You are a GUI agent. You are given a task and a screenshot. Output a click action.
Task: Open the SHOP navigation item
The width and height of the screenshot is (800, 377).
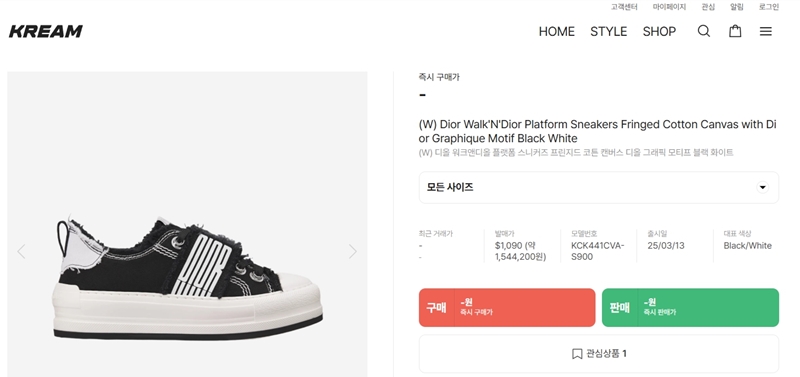tap(659, 32)
